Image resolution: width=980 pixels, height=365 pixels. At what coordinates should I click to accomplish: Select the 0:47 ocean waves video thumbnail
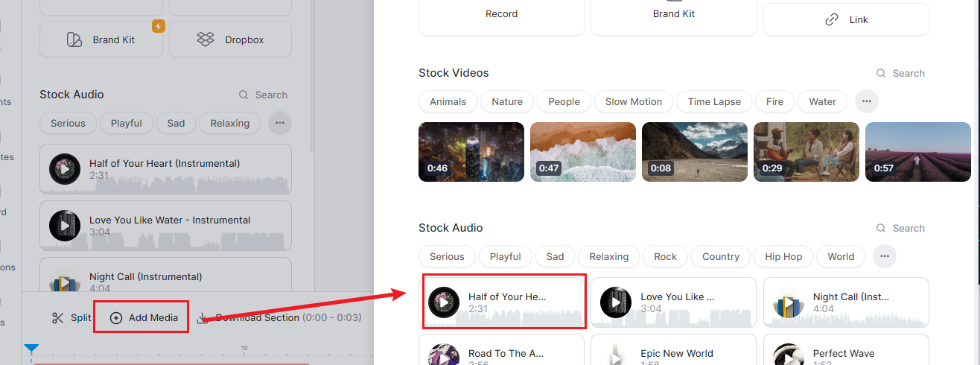pyautogui.click(x=583, y=152)
